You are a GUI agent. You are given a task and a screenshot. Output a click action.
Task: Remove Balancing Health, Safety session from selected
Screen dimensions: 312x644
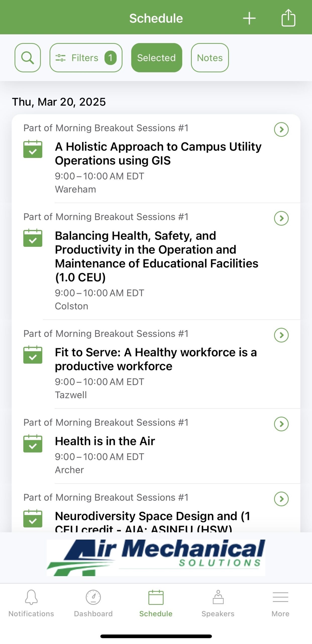point(33,238)
